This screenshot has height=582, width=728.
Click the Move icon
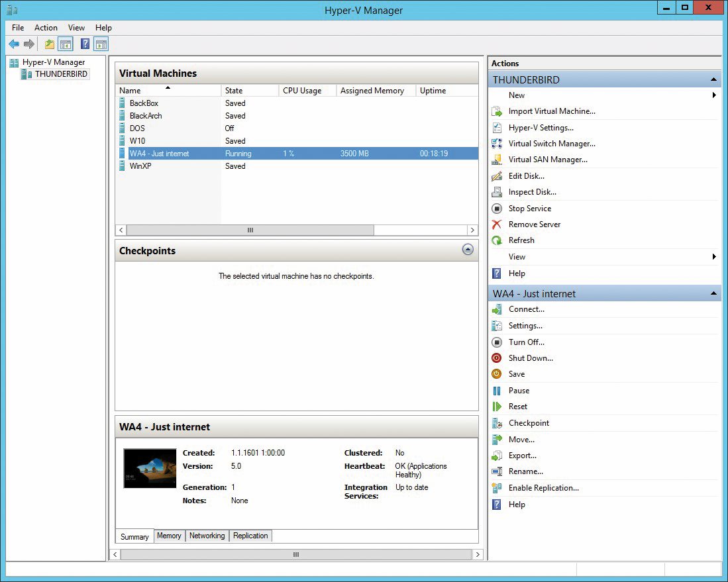pyautogui.click(x=497, y=439)
